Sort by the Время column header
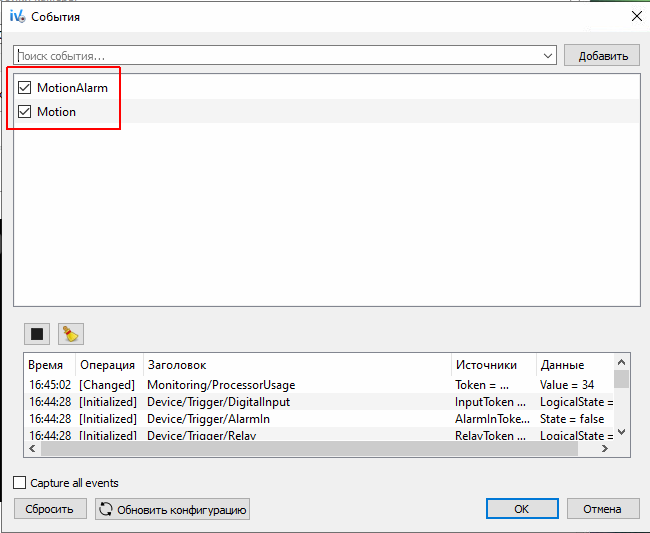 (50, 365)
